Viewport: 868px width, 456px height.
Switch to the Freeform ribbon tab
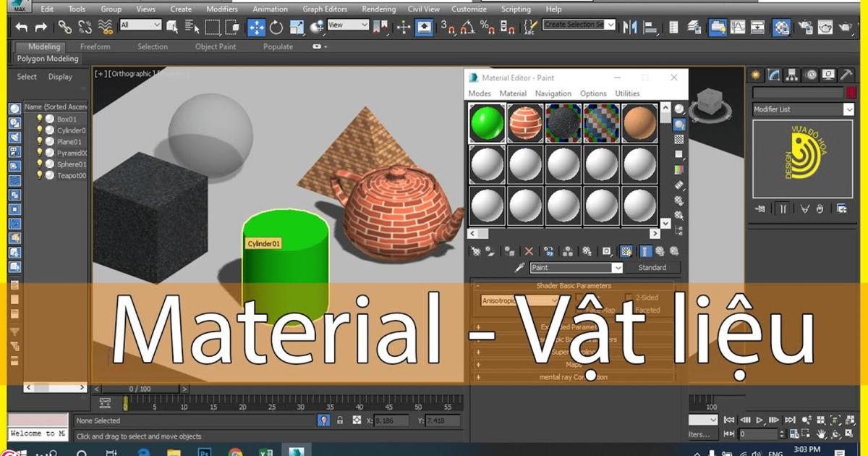pyautogui.click(x=95, y=46)
